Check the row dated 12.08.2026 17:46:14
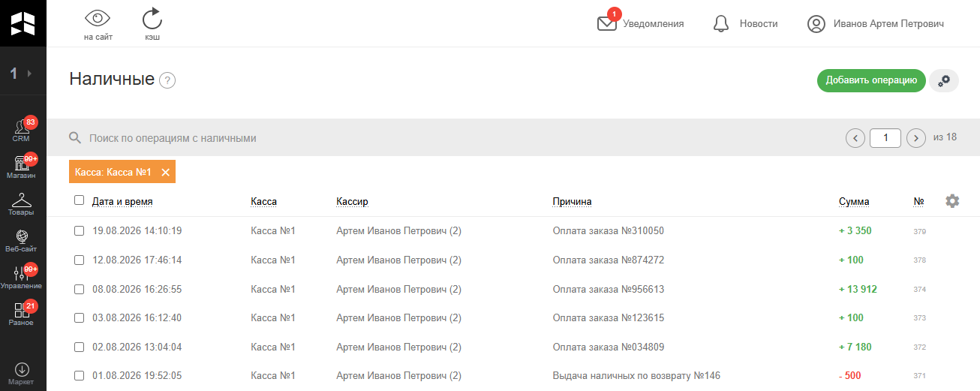 [80, 260]
